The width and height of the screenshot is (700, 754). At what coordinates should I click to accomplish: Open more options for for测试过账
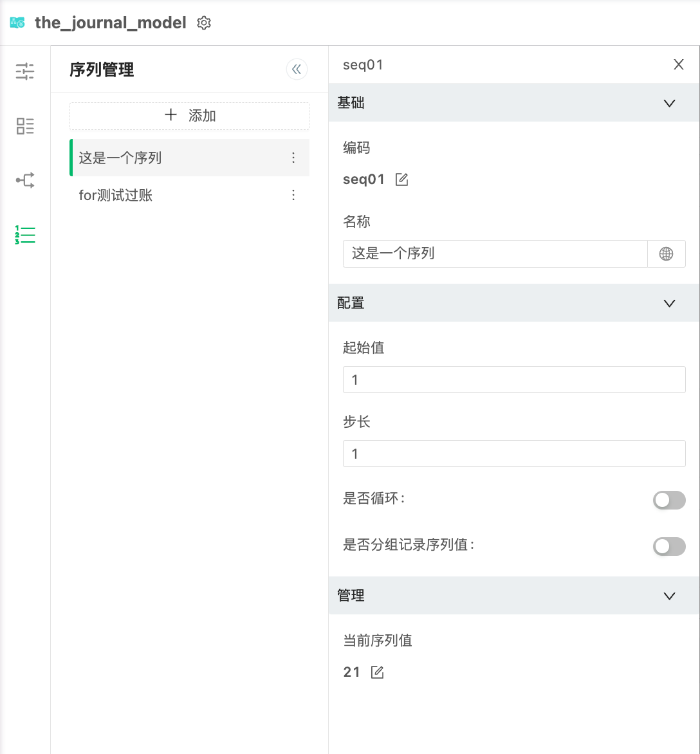[293, 195]
